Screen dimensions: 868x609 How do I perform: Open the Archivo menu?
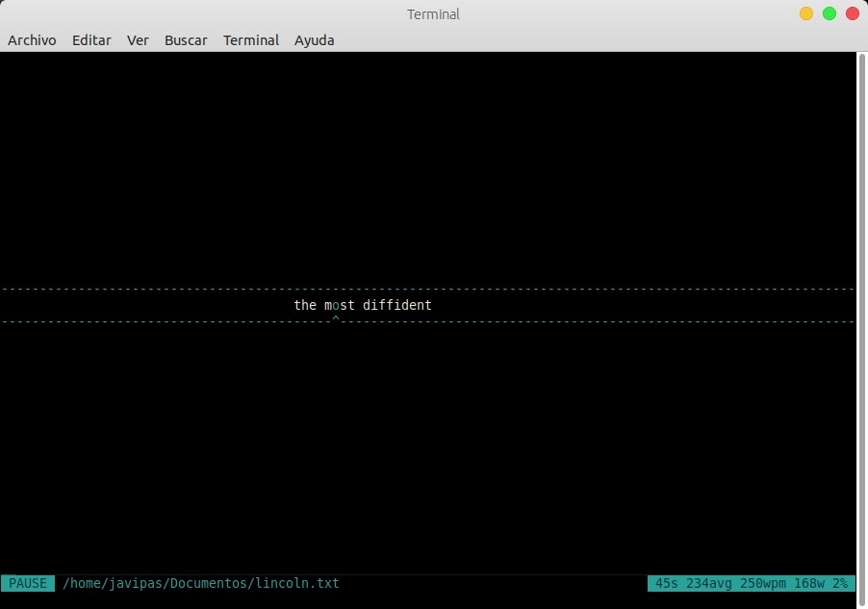[32, 40]
